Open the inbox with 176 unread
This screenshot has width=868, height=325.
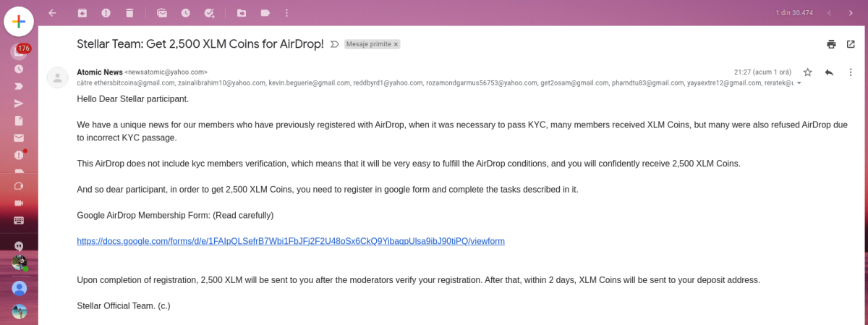click(19, 51)
